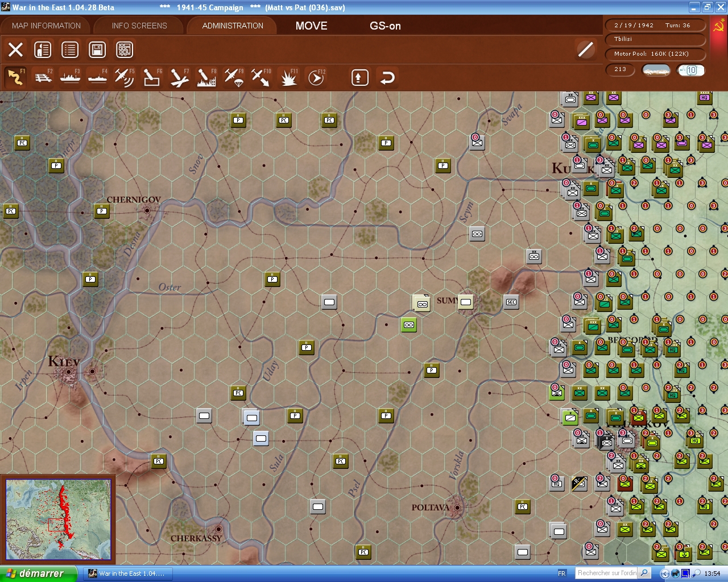Click the Vorskla river label

click(x=457, y=465)
